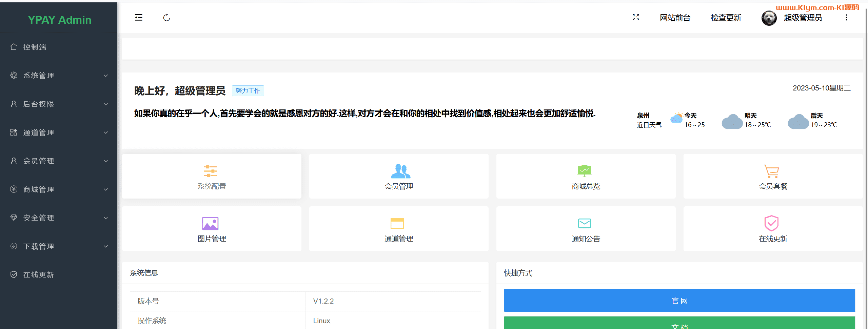Click the 在线更新 shield icon card
Image resolution: width=868 pixels, height=329 pixels.
pyautogui.click(x=771, y=224)
